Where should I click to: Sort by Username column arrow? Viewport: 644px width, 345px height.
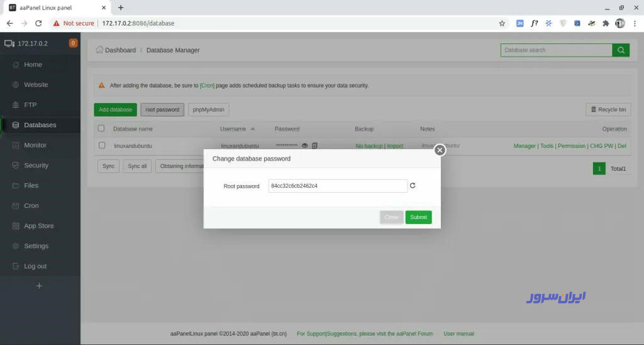[x=253, y=128]
